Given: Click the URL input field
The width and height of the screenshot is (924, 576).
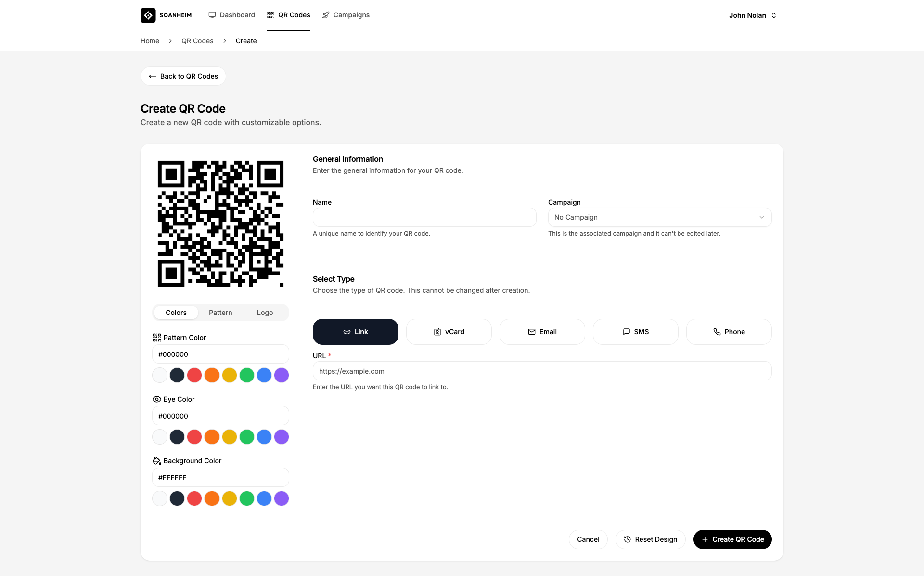Looking at the screenshot, I should tap(542, 371).
